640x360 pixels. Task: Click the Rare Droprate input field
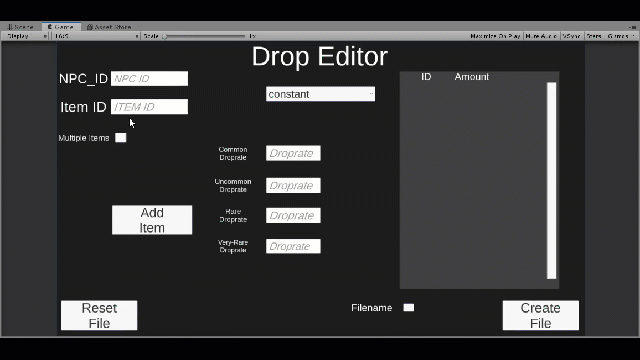(x=293, y=216)
